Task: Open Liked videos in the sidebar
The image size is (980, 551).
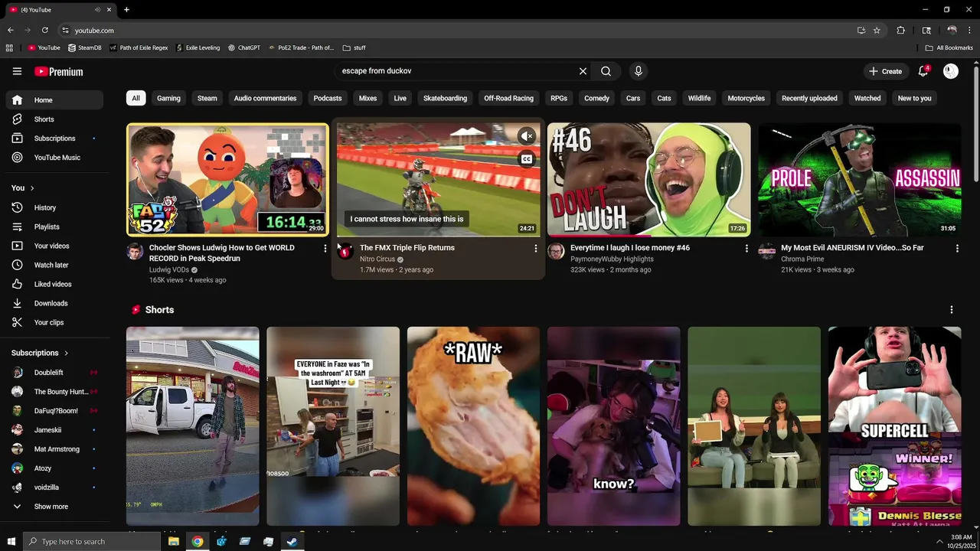Action: point(54,284)
